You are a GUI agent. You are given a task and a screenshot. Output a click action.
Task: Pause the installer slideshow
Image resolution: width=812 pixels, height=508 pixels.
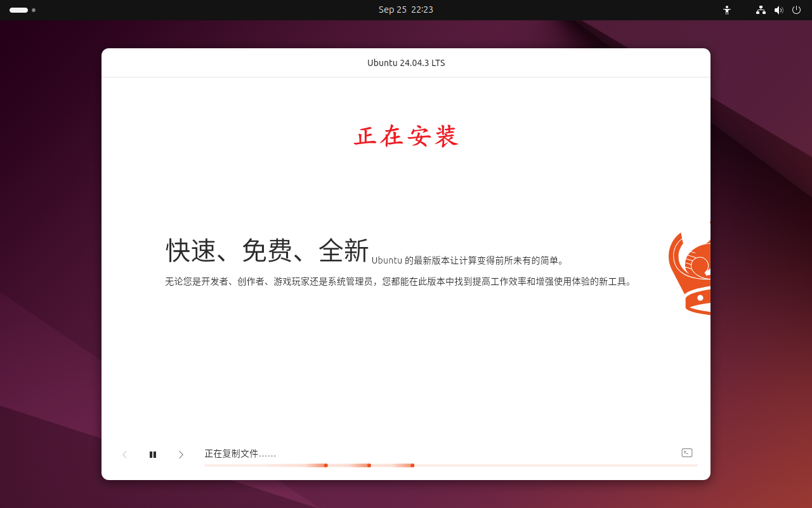coord(153,455)
